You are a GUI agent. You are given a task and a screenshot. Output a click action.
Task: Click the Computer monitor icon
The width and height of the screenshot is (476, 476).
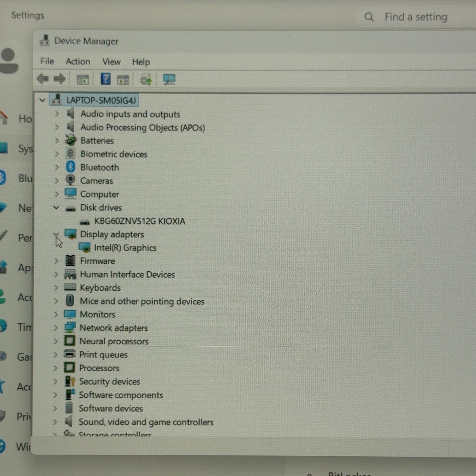pos(71,193)
